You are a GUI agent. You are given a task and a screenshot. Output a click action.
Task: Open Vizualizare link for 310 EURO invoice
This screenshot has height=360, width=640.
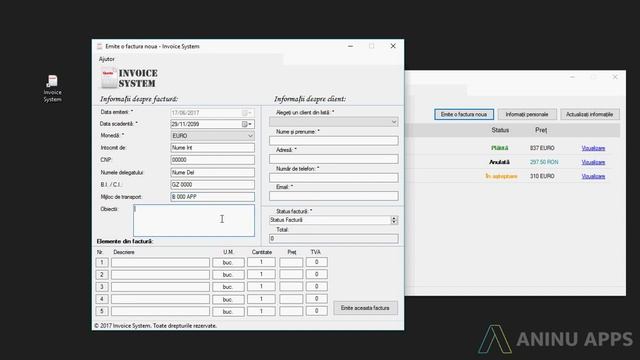tap(593, 176)
